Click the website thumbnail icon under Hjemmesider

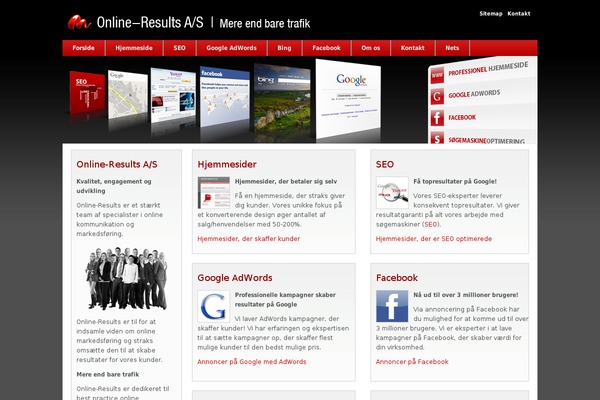pos(214,193)
